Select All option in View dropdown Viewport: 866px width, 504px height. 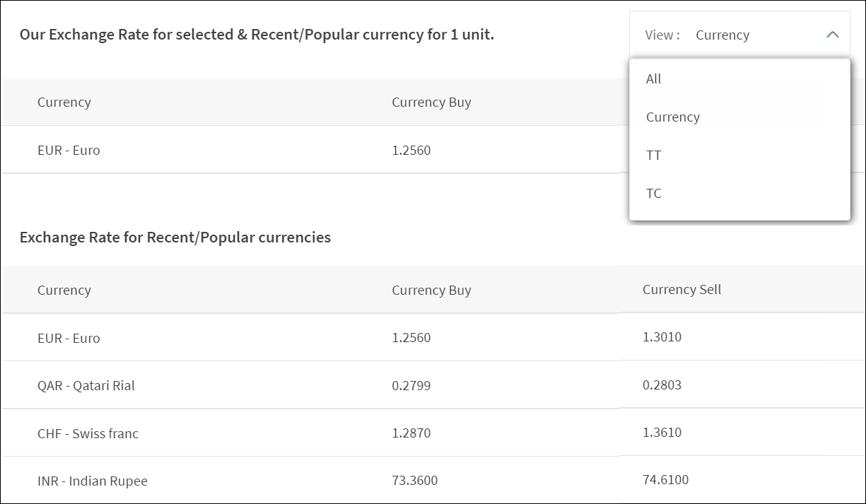point(654,79)
